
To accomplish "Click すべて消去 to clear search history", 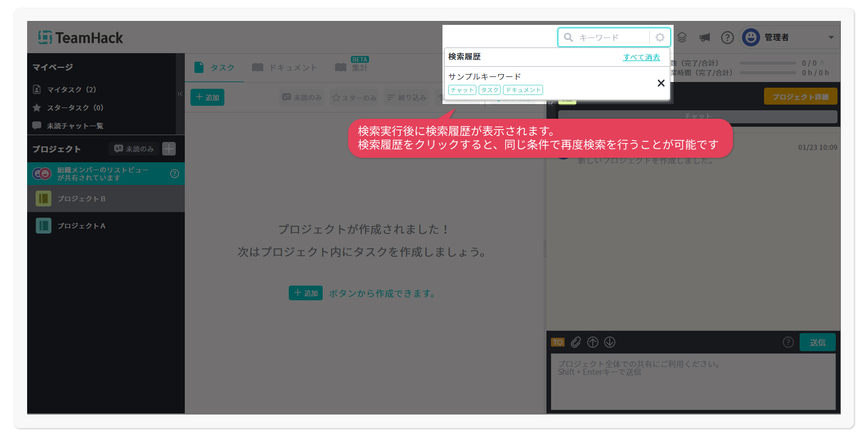I will 641,57.
